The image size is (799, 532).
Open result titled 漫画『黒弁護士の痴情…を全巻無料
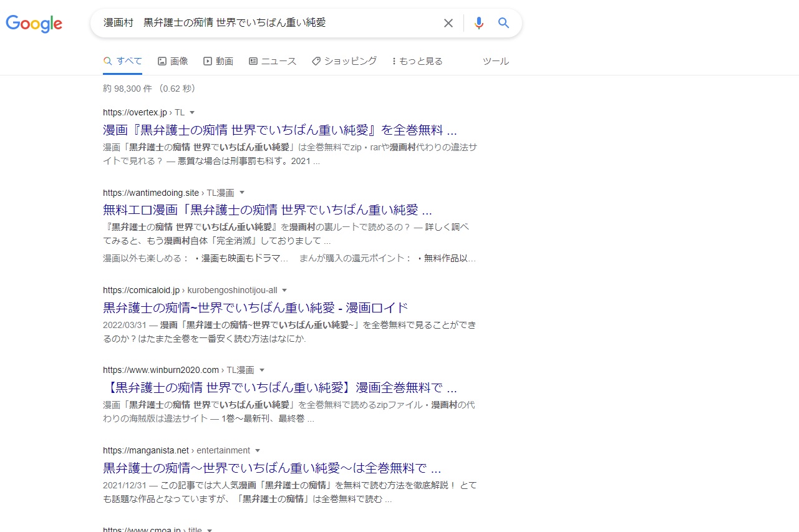(x=280, y=130)
